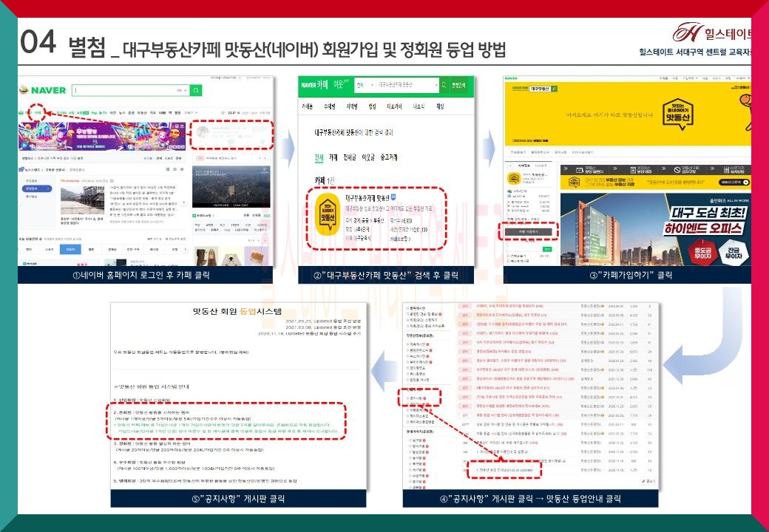Select the 전체 search result tab
This screenshot has height=532, width=769.
pos(319,157)
